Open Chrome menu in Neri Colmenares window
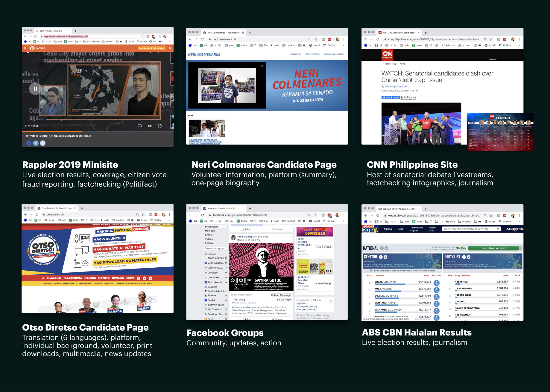Image resolution: width=550 pixels, height=392 pixels. [x=344, y=39]
